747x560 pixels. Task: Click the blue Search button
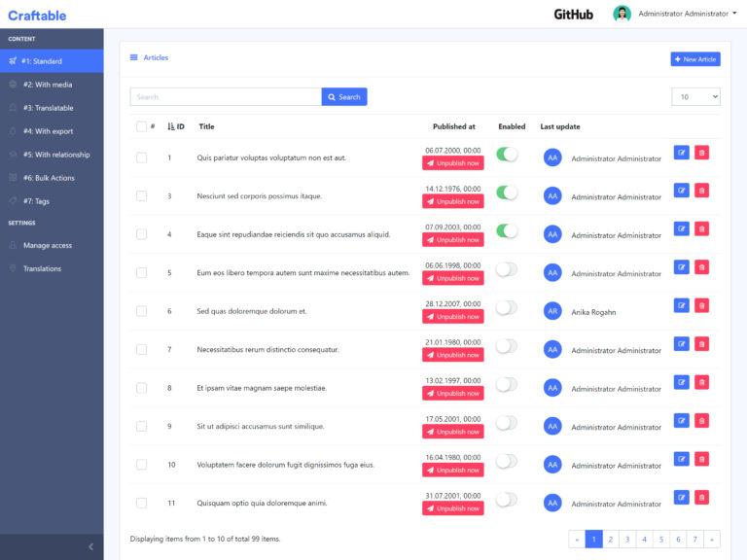point(344,96)
